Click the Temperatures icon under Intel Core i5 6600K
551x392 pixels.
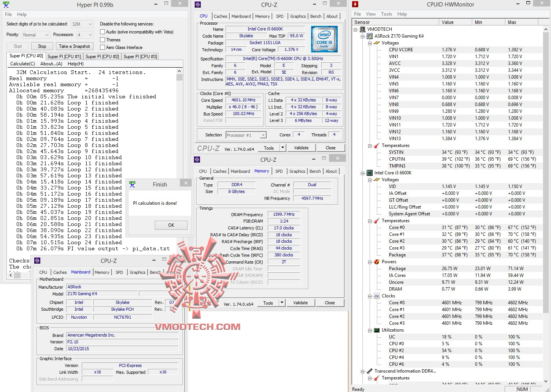click(377, 221)
